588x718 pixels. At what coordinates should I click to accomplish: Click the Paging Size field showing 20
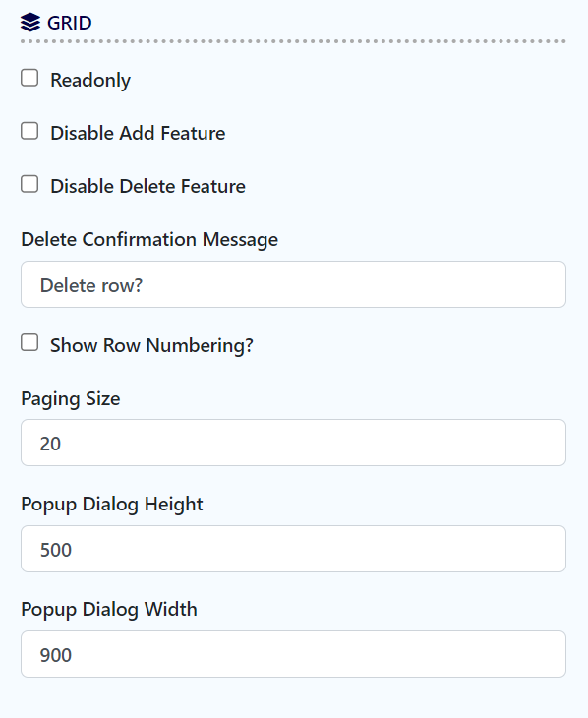click(294, 443)
